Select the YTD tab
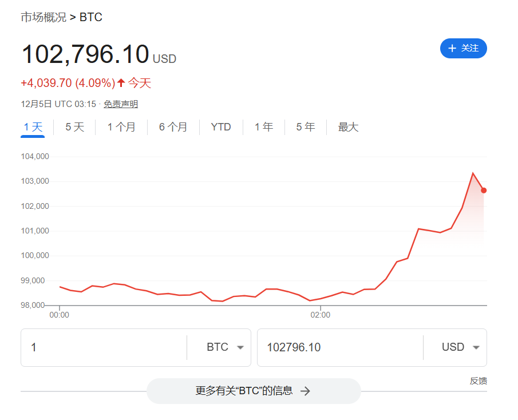This screenshot has width=518, height=420. [x=220, y=127]
